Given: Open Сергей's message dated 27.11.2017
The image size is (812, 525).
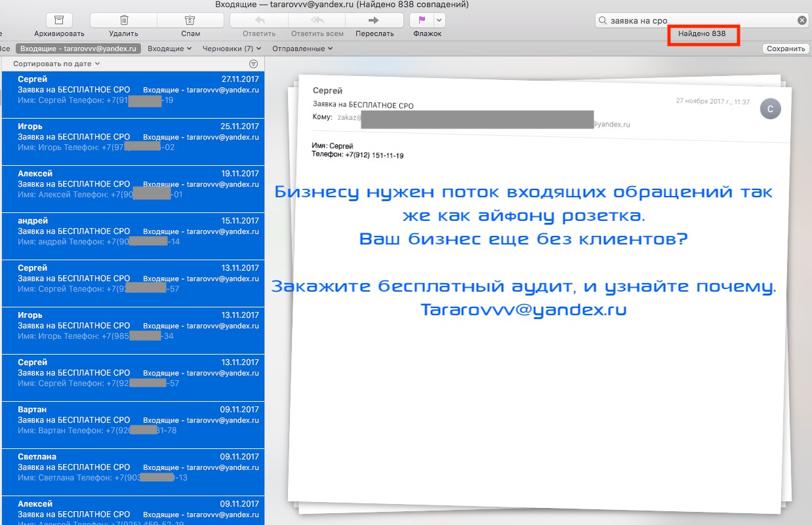Looking at the screenshot, I should (x=133, y=94).
